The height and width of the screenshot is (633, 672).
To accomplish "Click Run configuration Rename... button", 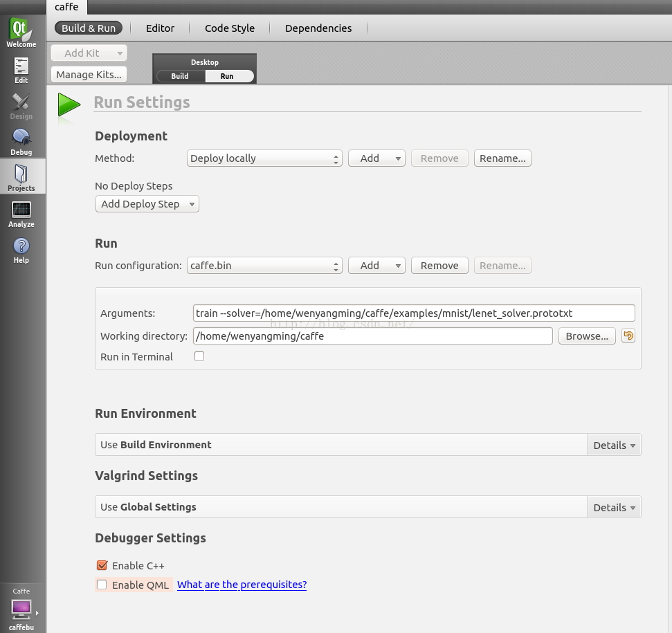I will point(502,266).
